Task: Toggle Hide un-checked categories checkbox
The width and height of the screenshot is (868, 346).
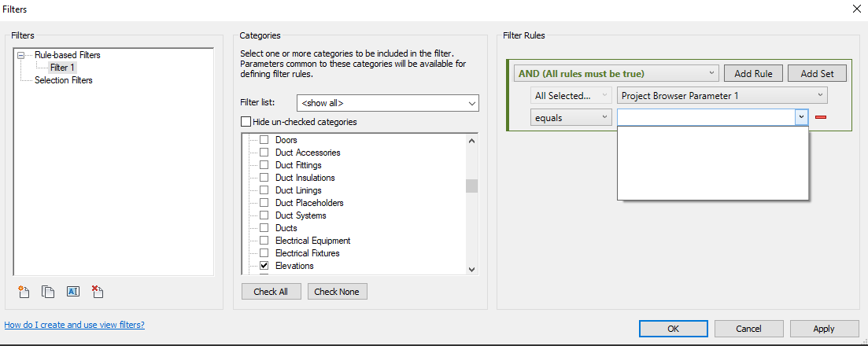Action: [246, 122]
